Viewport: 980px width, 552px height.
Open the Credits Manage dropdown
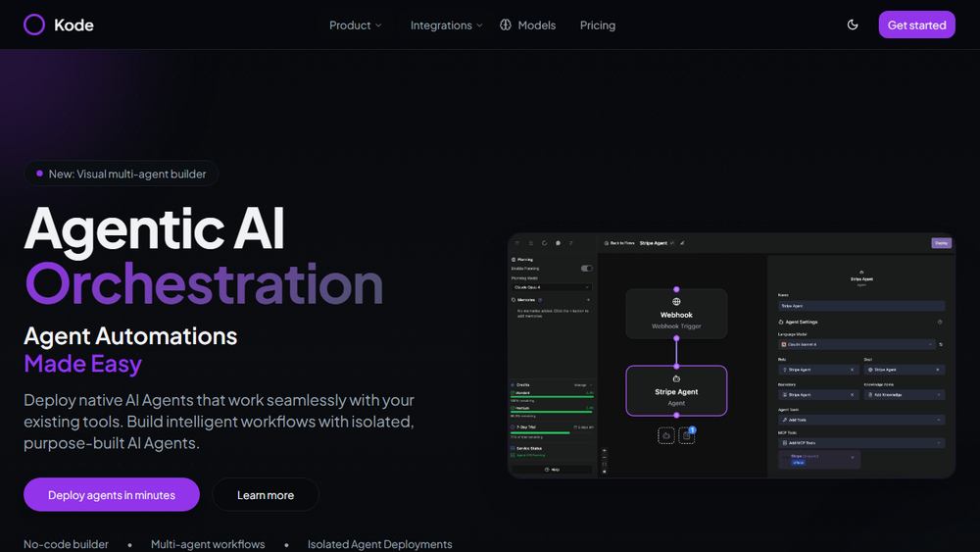[582, 385]
